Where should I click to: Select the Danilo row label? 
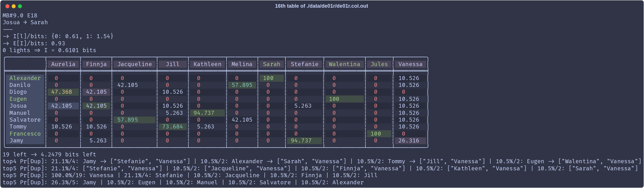25,85
